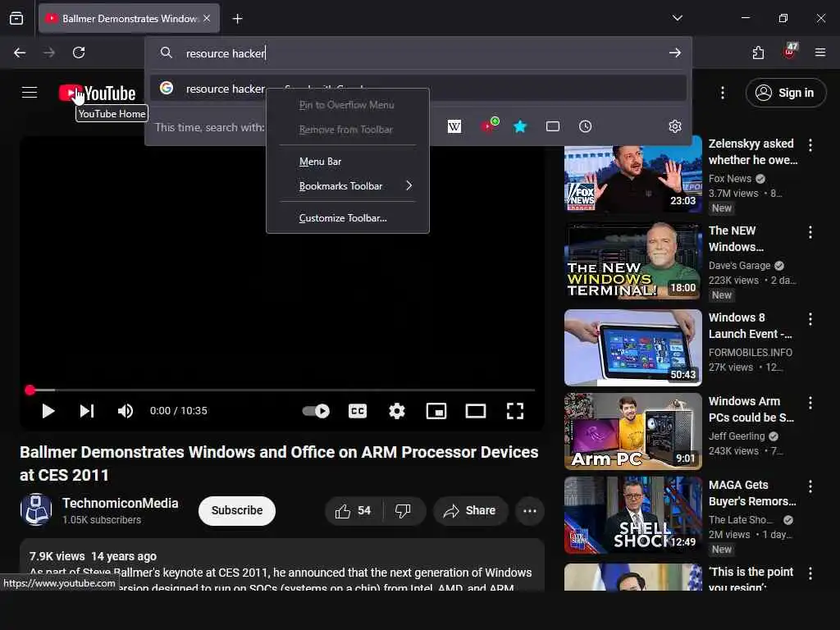This screenshot has height=630, width=840.
Task: Open the YouTube guide hamburger menu
Action: [30, 93]
